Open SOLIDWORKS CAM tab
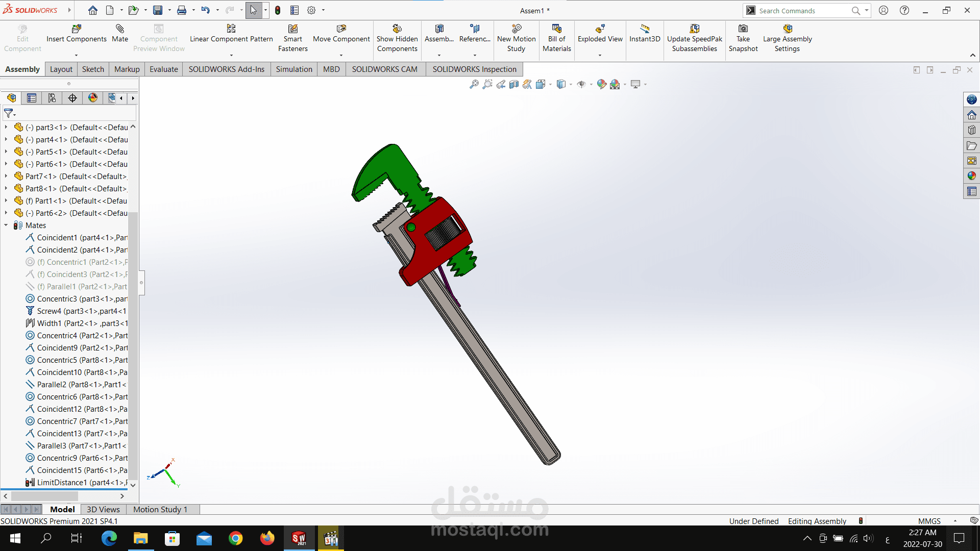 click(x=384, y=69)
